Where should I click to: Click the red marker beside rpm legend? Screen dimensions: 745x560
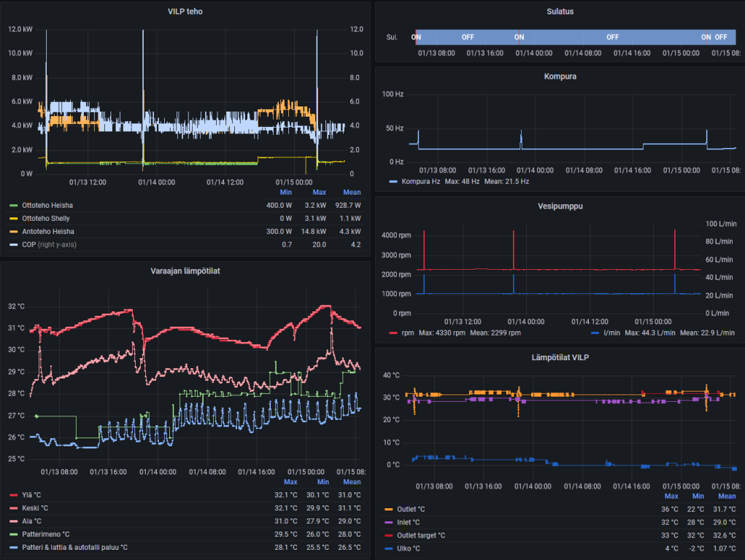tap(393, 332)
